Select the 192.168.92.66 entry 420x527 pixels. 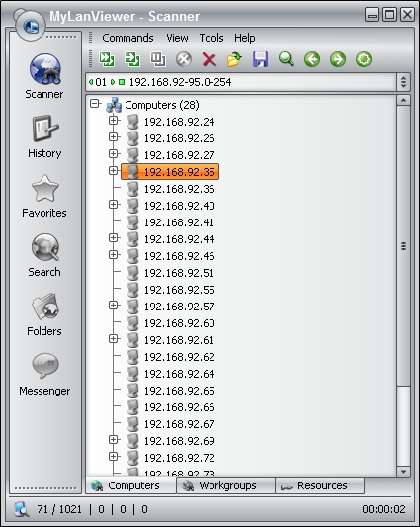(x=179, y=407)
